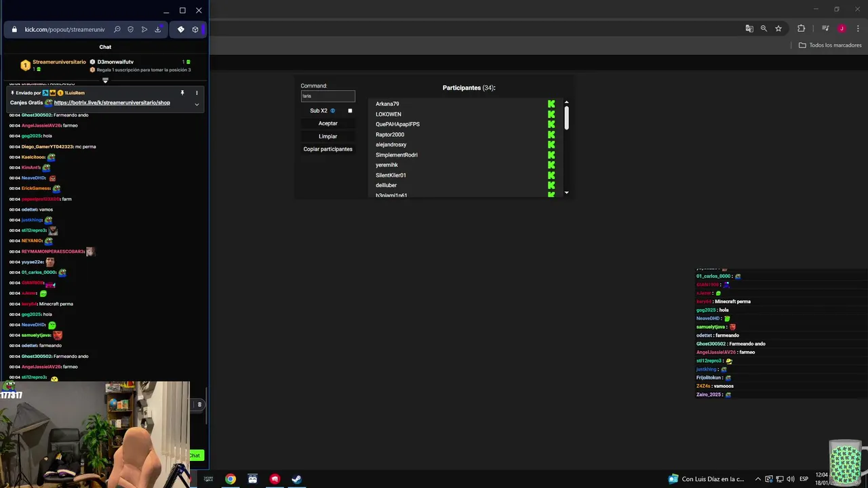Screen dimensions: 868x488
Task: Select participant Raptor2000
Action: [390, 135]
